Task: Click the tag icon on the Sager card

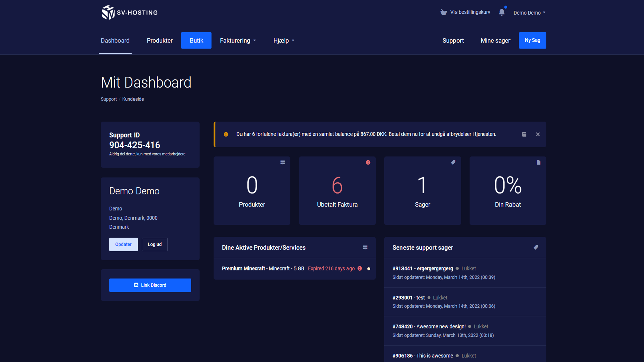Action: tap(453, 162)
